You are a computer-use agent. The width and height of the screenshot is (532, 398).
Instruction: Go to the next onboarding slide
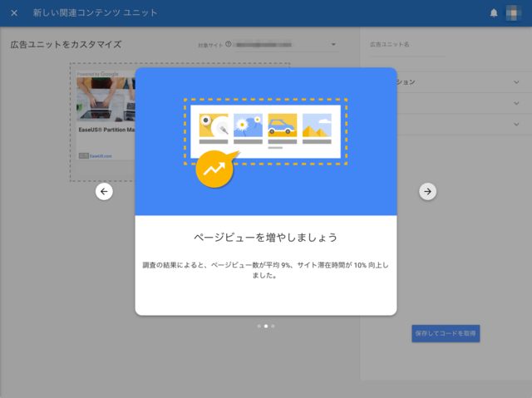[x=427, y=192]
